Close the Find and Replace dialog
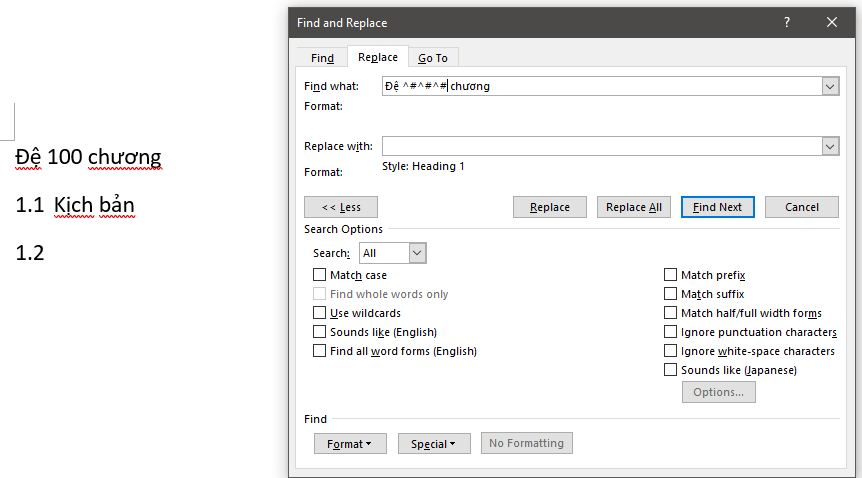The image size is (862, 478). click(832, 22)
